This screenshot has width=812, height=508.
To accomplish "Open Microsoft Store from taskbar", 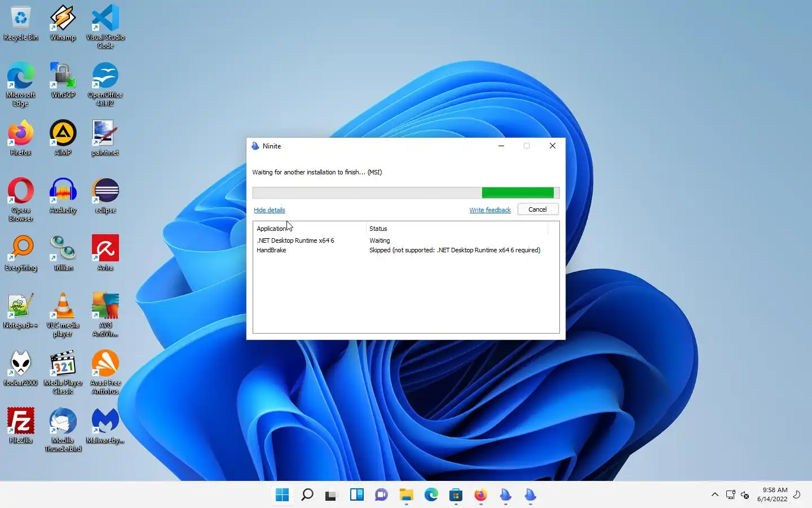I will (x=456, y=495).
